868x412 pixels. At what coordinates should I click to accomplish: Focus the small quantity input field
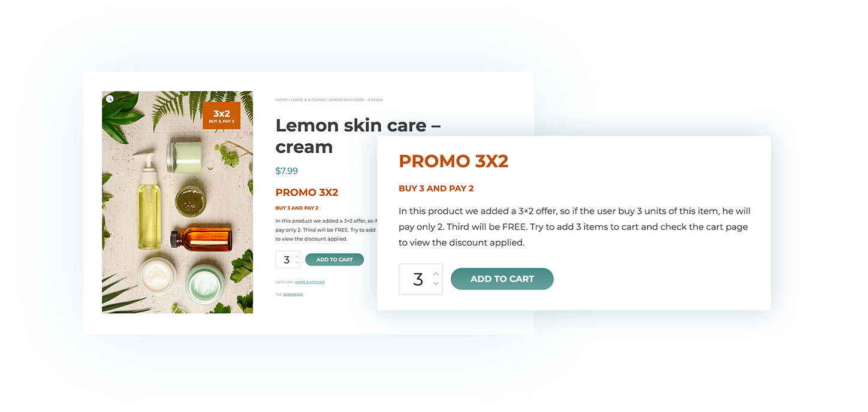click(288, 260)
